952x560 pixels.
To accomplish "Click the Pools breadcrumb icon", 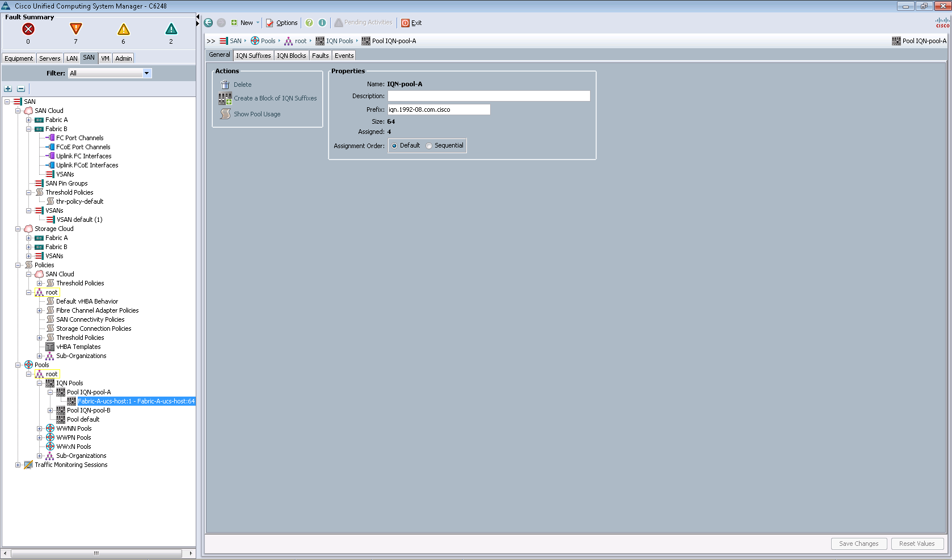I will (255, 41).
